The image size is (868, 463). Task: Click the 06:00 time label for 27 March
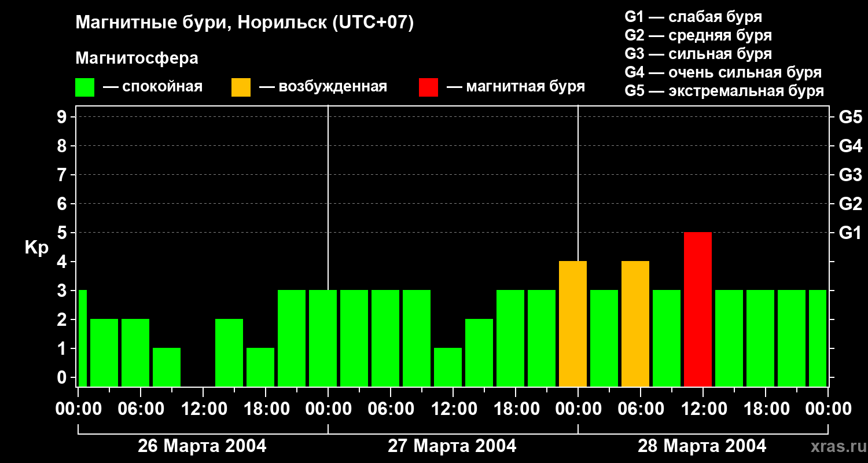[391, 409]
